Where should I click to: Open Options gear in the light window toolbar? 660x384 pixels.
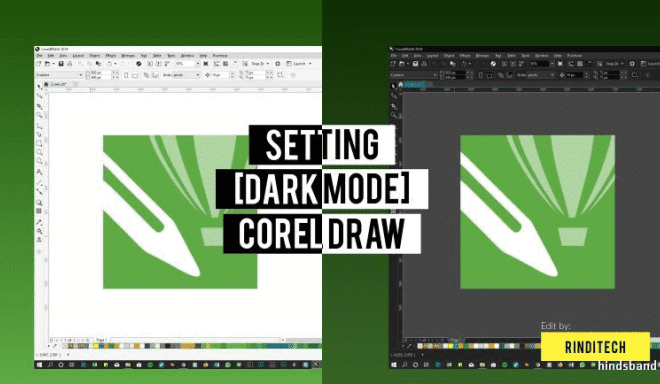(x=278, y=64)
